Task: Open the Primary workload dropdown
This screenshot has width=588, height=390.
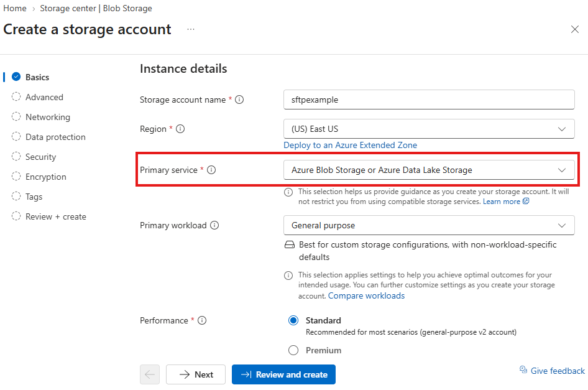Action: coord(429,225)
